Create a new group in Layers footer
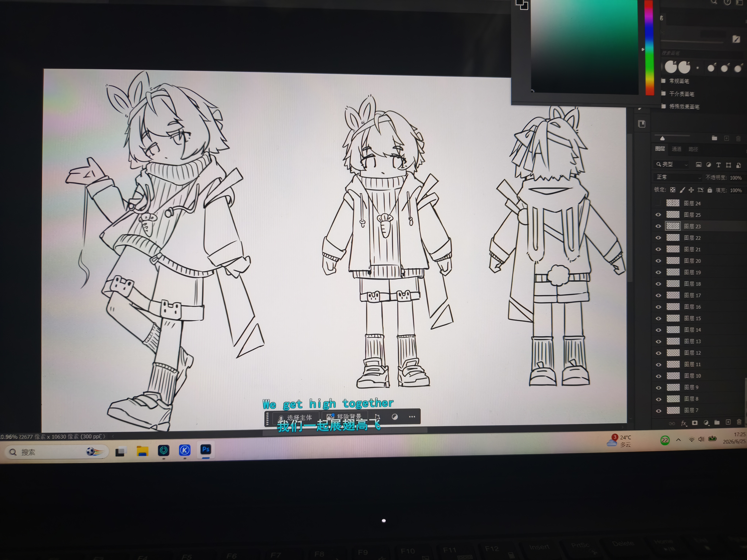Screen dimensions: 747x560 (x=717, y=423)
